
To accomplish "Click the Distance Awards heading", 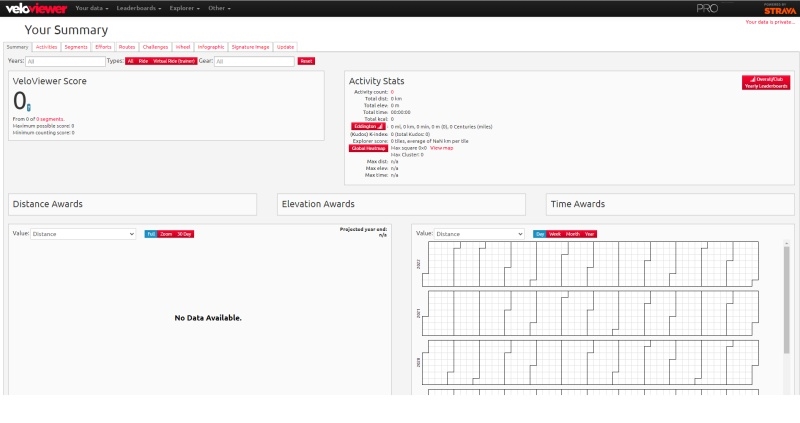I will (47, 204).
